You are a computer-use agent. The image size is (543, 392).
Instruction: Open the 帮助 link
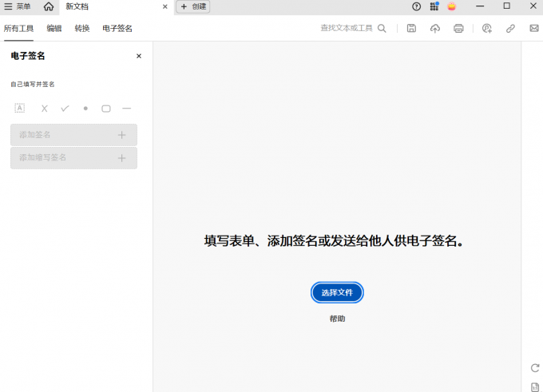[x=337, y=319]
